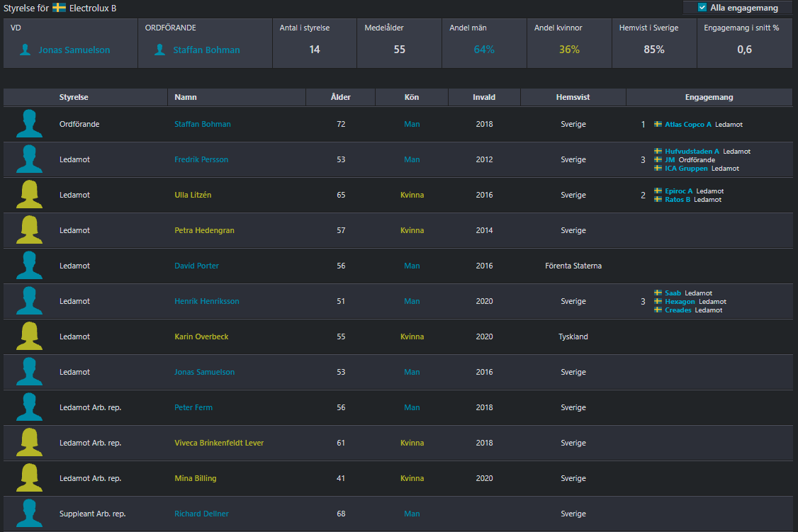Open Staffan Bohman link in Ordförande card

pyautogui.click(x=207, y=50)
